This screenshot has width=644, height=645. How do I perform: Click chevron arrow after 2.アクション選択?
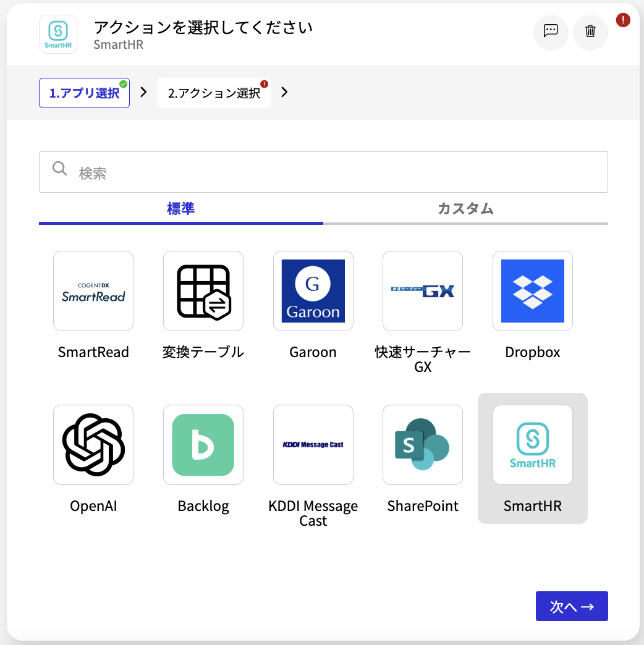point(284,93)
